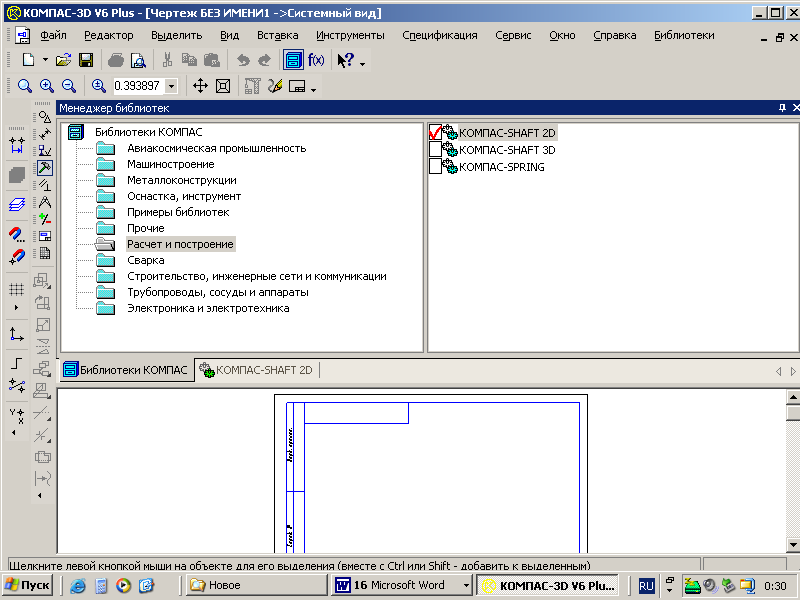Zoom out with the minus magnifier

click(x=68, y=86)
